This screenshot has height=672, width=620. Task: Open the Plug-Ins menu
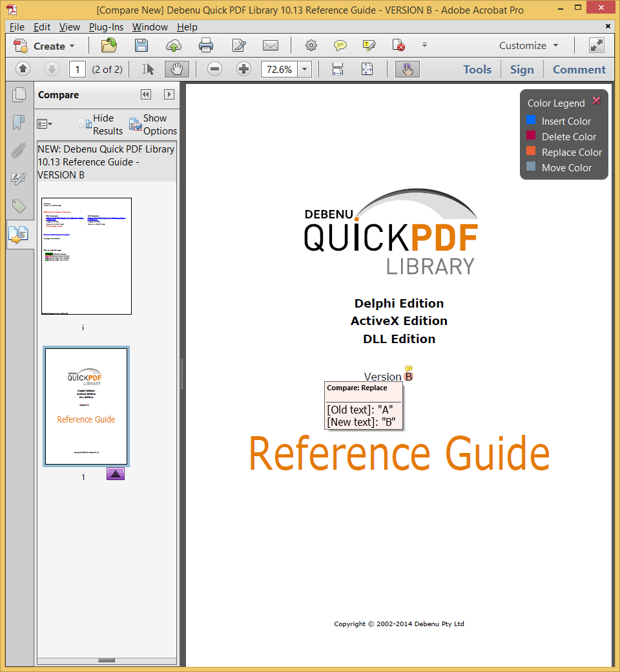[106, 27]
